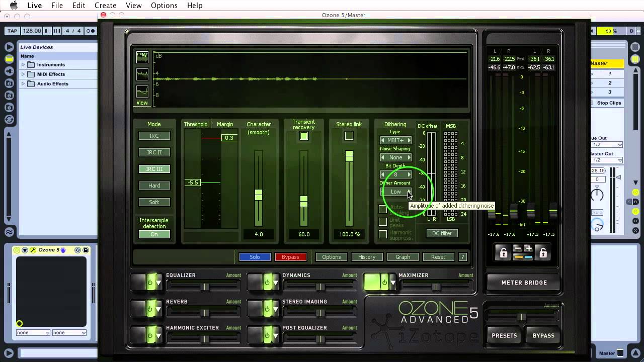Open the Create menu
The width and height of the screenshot is (644, 362).
point(105,6)
